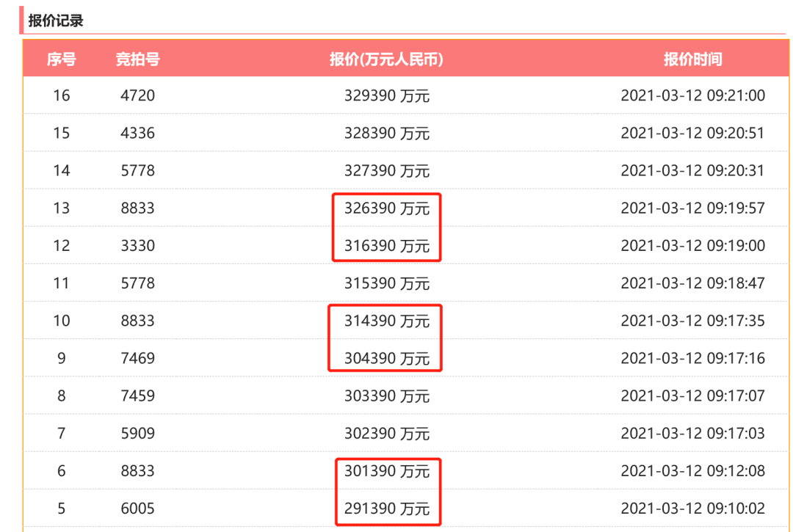Select bidder number 7469
The height and width of the screenshot is (532, 793).
point(137,358)
